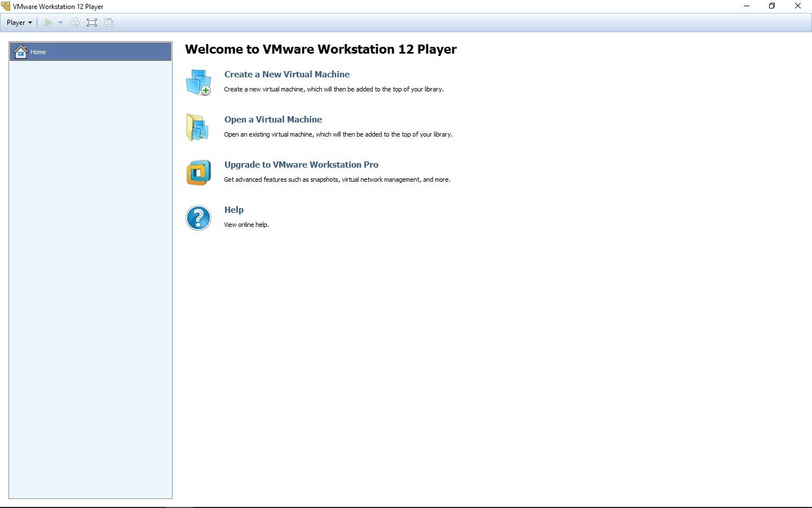Click the Welcome to VMware Workstation 12 Player heading
The width and height of the screenshot is (812, 508).
coord(321,49)
